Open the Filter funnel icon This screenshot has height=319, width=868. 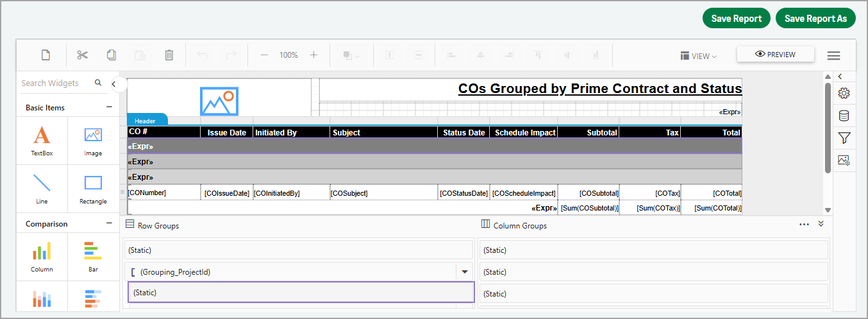point(844,138)
